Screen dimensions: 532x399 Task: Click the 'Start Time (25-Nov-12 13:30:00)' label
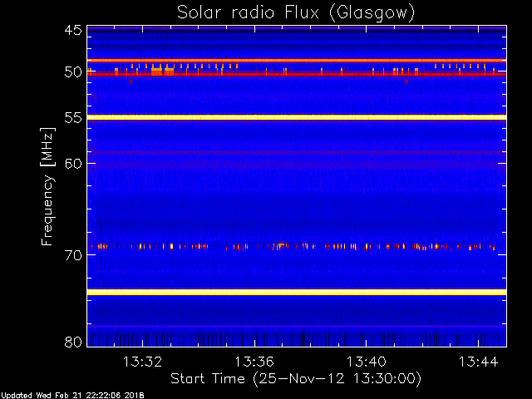point(296,379)
